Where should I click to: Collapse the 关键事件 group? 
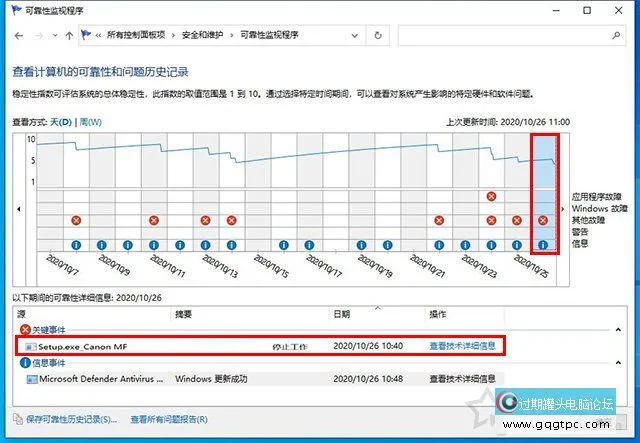(x=618, y=329)
